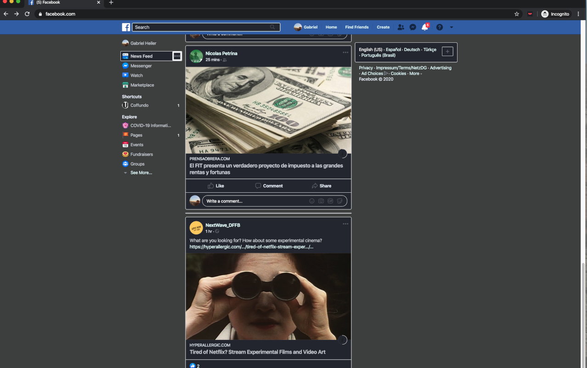
Task: Open News Feed options ellipsis
Action: (x=177, y=56)
